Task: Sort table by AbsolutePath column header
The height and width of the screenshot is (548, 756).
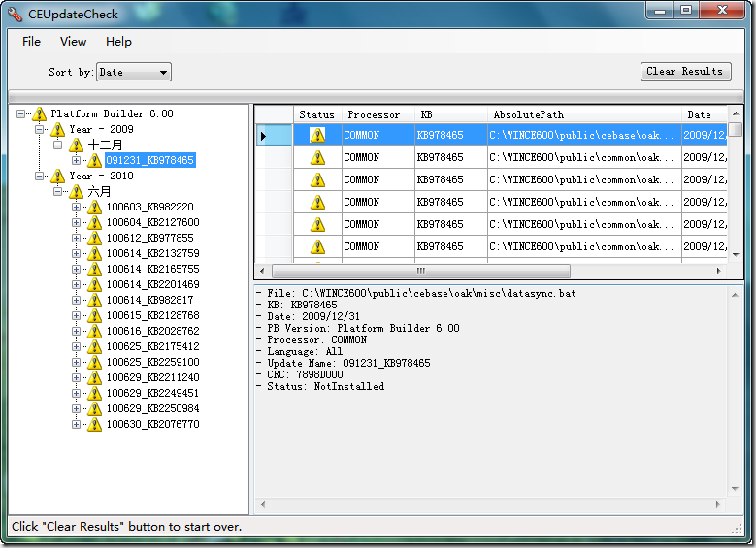Action: 584,114
